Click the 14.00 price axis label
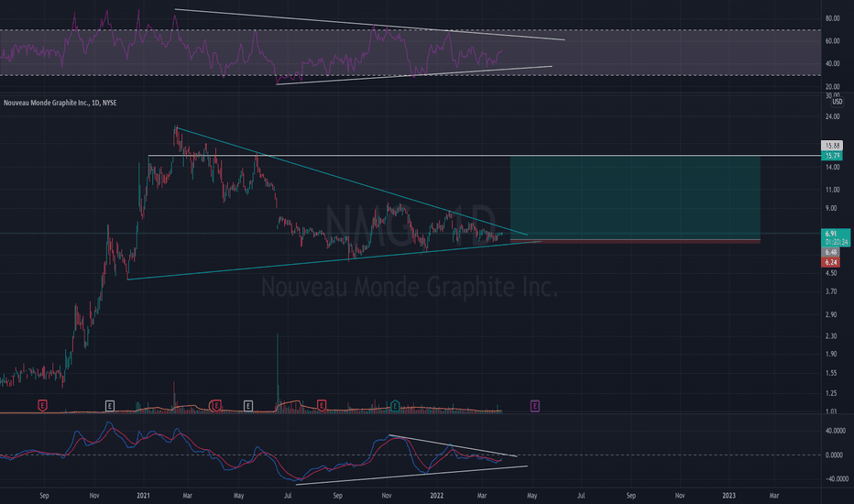854x504 pixels. (832, 168)
